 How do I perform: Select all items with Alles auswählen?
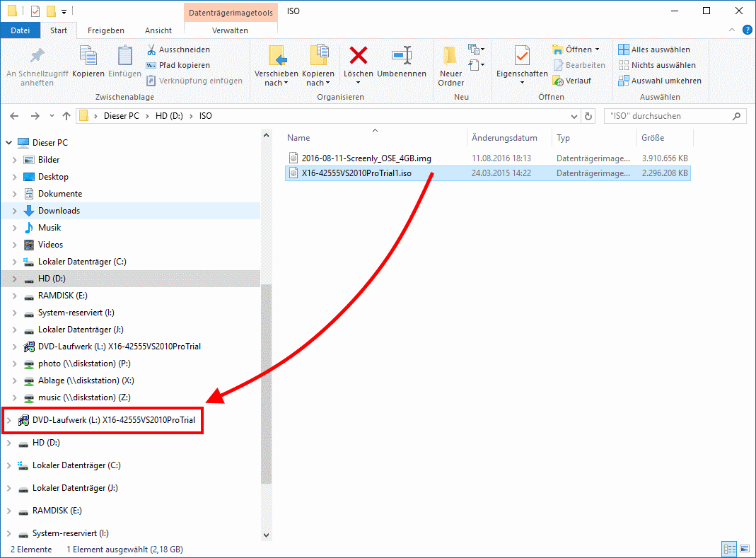(654, 50)
